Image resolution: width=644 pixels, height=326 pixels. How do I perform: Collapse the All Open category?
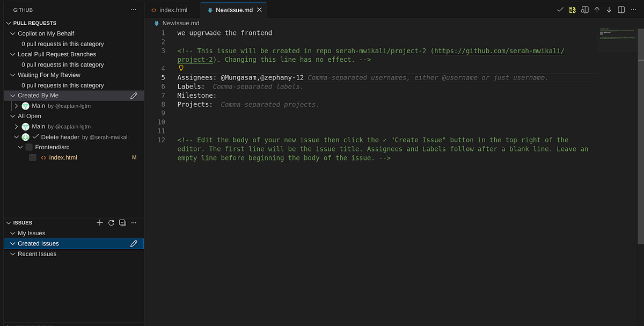coord(13,116)
